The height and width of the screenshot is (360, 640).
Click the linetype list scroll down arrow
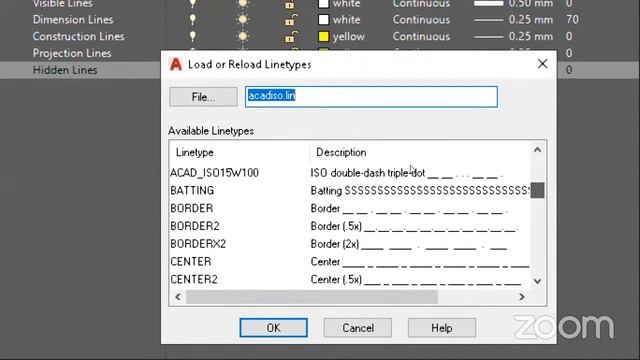pos(537,281)
